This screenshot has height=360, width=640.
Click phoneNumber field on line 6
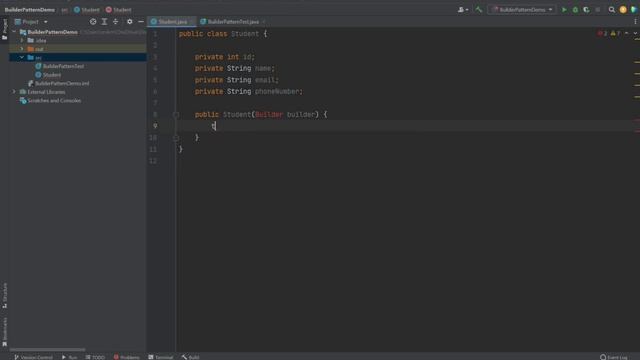tap(277, 91)
